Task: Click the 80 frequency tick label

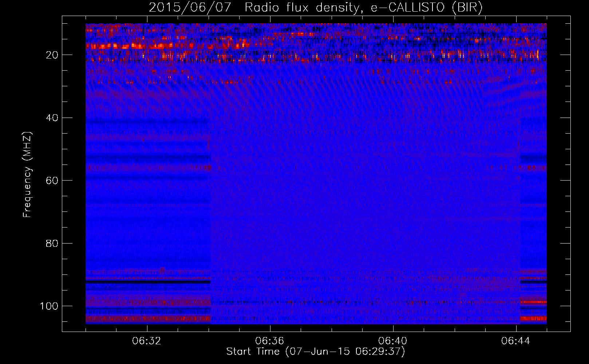Action: 52,243
